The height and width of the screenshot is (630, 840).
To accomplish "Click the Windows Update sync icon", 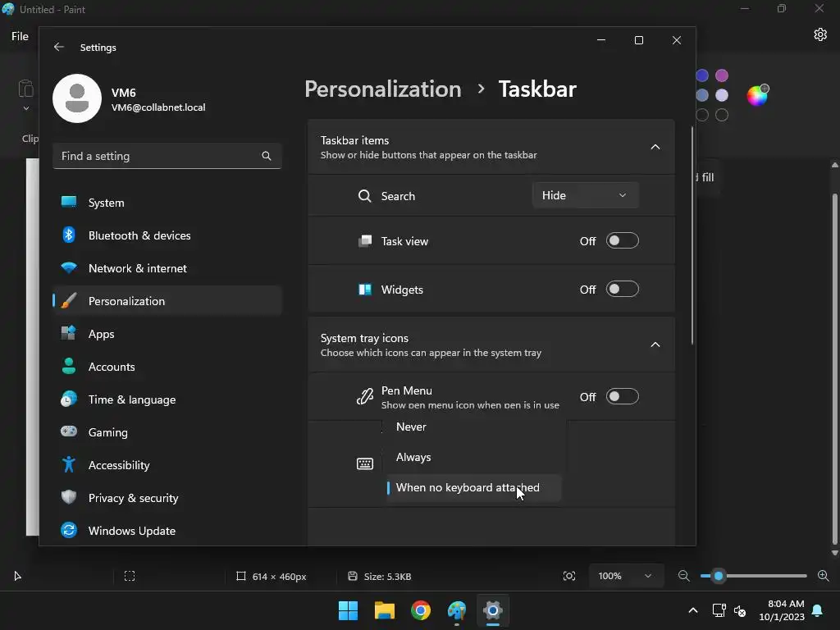I will [69, 531].
